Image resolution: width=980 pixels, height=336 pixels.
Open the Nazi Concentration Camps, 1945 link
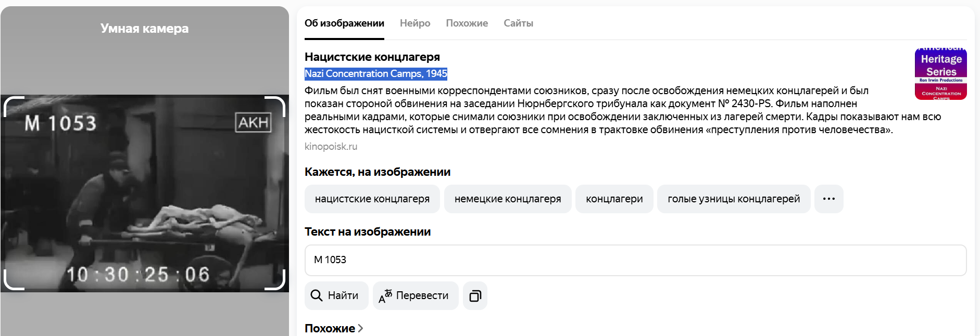pos(375,74)
